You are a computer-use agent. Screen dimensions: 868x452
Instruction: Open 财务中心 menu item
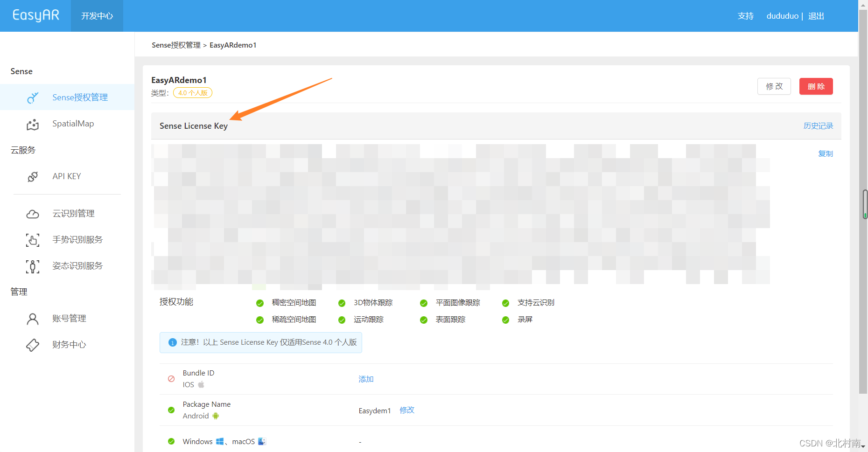point(69,345)
